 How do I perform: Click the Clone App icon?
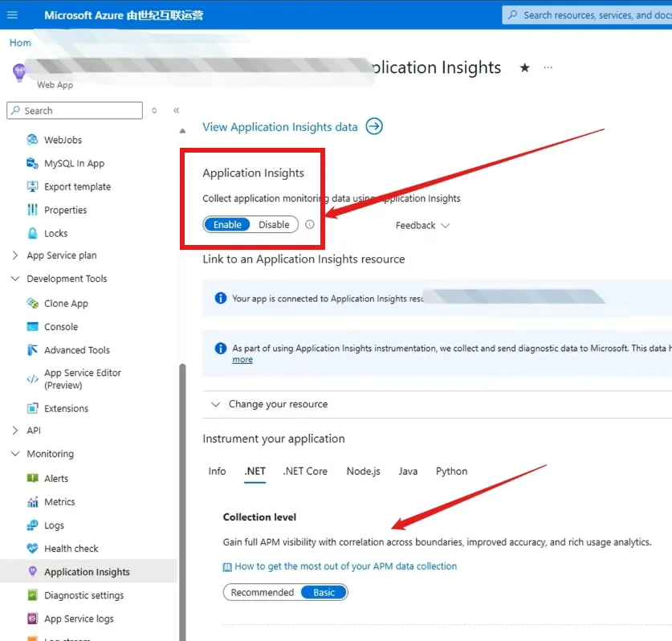tap(32, 303)
